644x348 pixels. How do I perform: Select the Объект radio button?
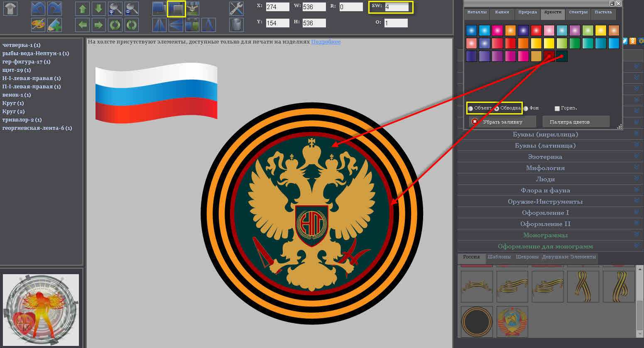click(x=470, y=108)
